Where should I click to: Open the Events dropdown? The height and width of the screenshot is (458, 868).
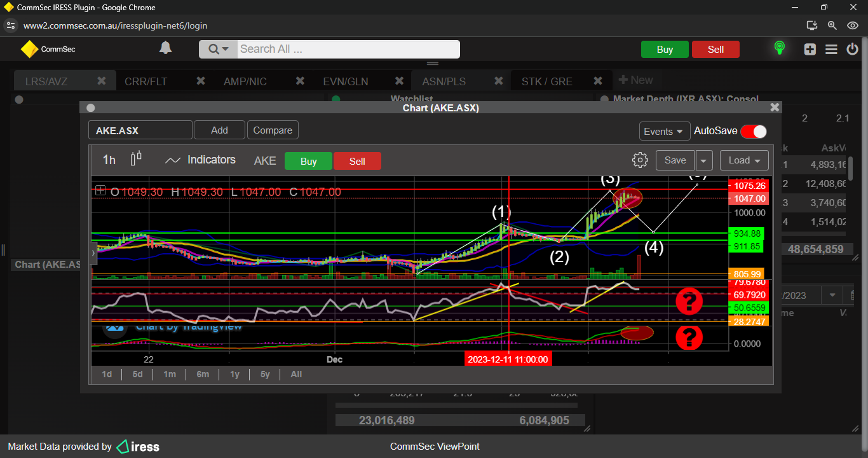[x=664, y=131]
